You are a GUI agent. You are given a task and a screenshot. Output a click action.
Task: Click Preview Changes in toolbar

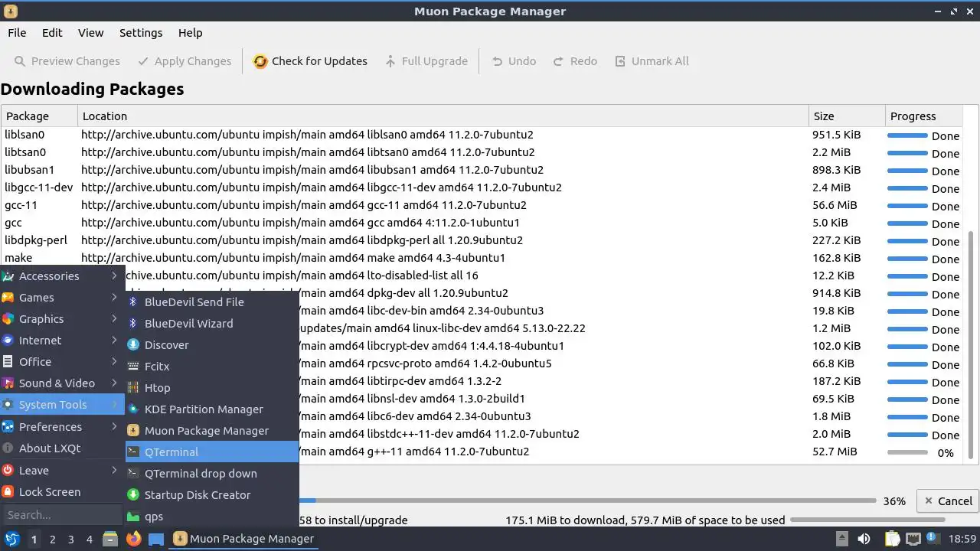point(67,61)
